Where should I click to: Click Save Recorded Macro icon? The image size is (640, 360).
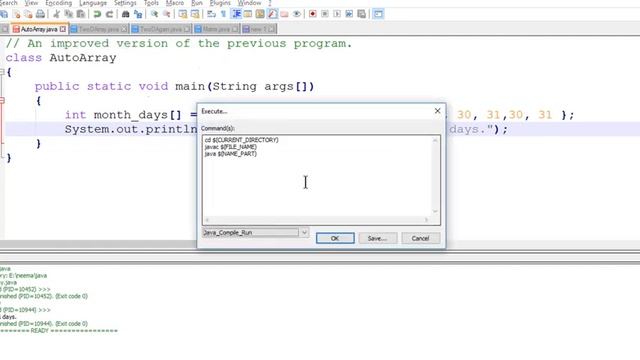[362, 14]
